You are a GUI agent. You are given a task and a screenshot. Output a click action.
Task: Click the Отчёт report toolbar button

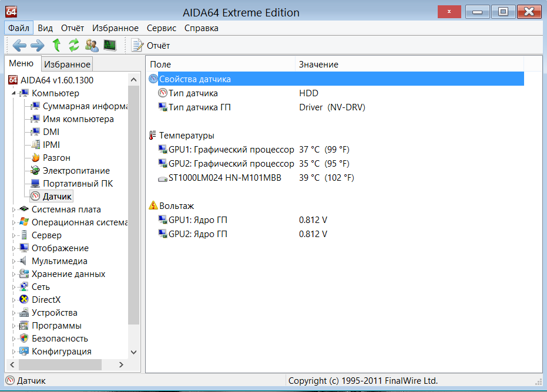[150, 45]
